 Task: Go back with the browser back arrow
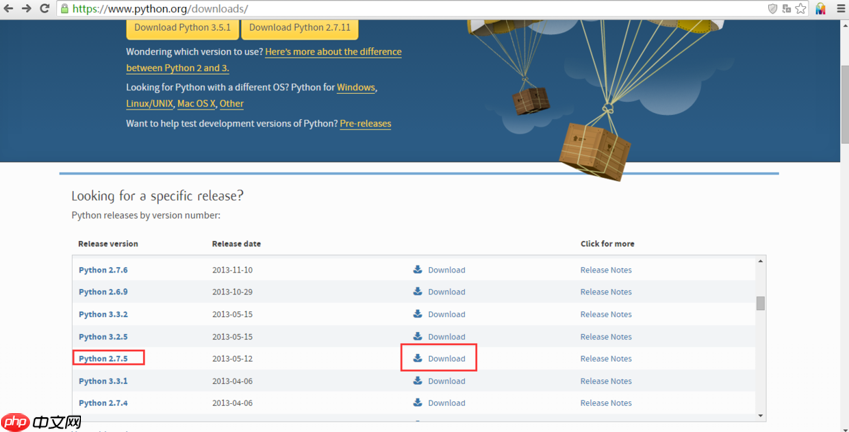[x=8, y=9]
